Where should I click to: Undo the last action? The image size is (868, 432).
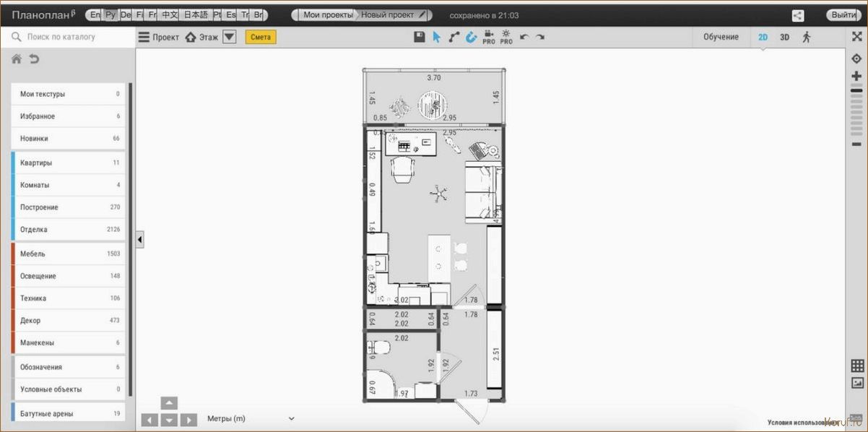click(524, 37)
